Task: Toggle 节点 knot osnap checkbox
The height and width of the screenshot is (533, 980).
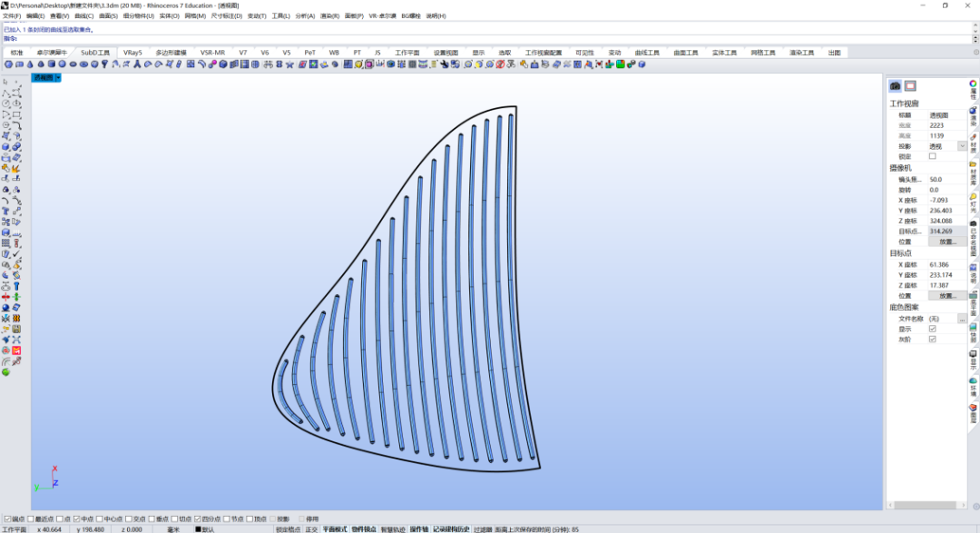Action: [x=226, y=518]
